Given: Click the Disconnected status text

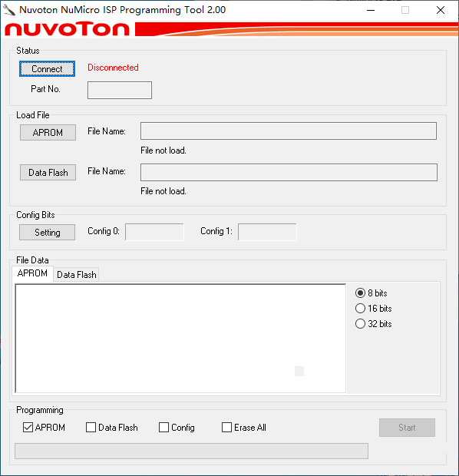Looking at the screenshot, I should click(x=113, y=68).
